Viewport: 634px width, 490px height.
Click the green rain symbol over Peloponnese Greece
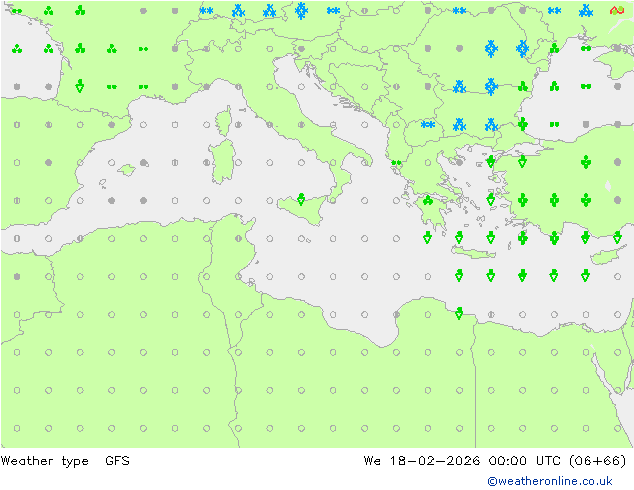coord(428,200)
